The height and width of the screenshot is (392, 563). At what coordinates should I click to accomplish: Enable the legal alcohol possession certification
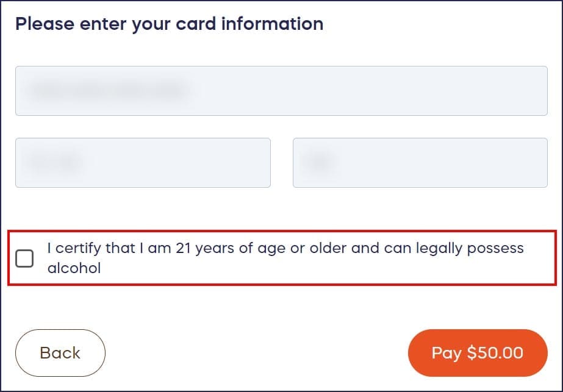click(25, 258)
